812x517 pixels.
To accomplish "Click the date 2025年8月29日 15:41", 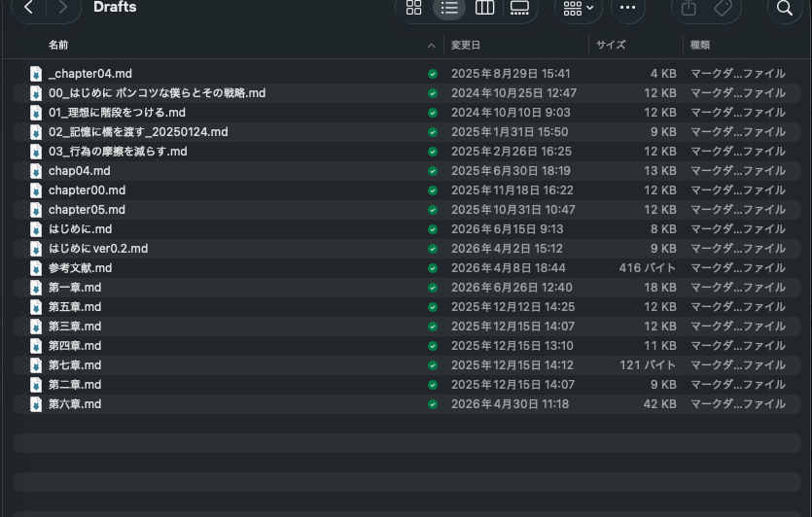I will (511, 74).
